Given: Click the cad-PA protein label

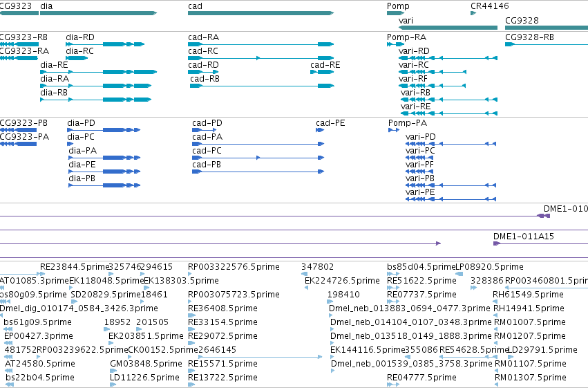Looking at the screenshot, I should coord(207,137).
